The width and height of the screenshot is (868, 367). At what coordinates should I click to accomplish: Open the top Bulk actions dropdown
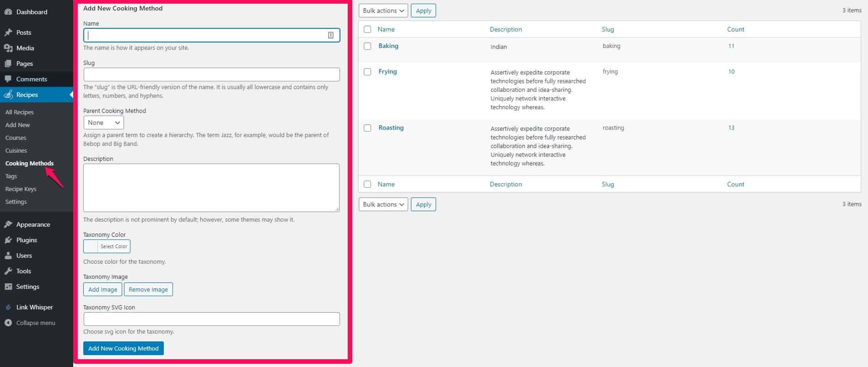click(383, 11)
